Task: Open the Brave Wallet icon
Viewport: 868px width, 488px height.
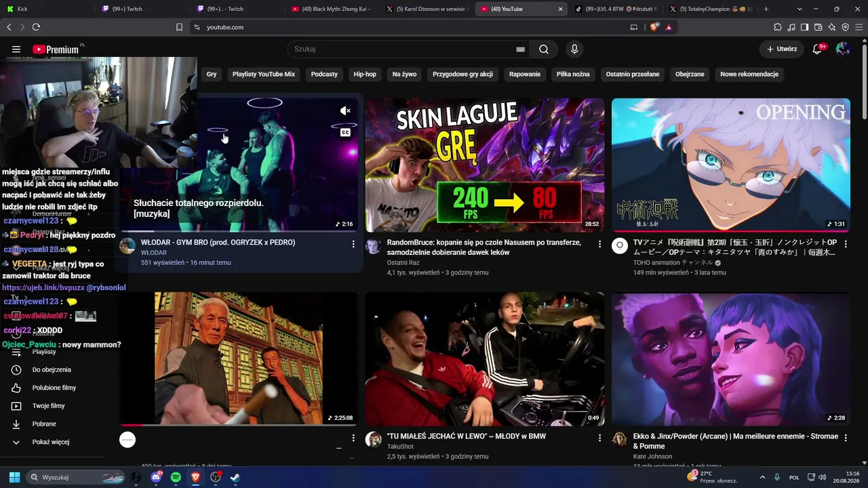Action: [818, 27]
